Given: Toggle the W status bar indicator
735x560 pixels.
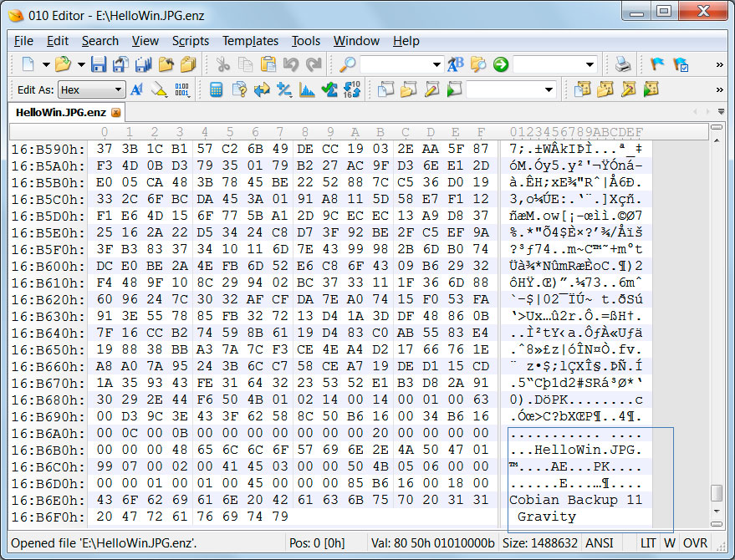Looking at the screenshot, I should coord(671,542).
